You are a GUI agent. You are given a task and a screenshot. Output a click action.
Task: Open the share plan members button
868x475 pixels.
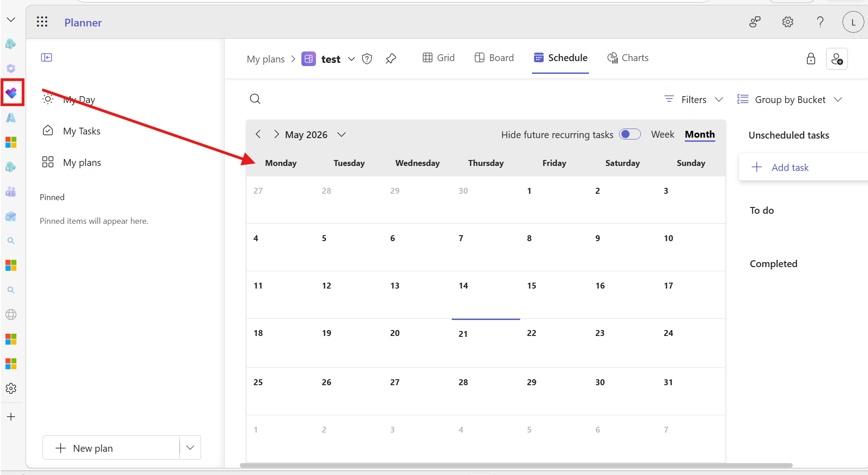837,59
